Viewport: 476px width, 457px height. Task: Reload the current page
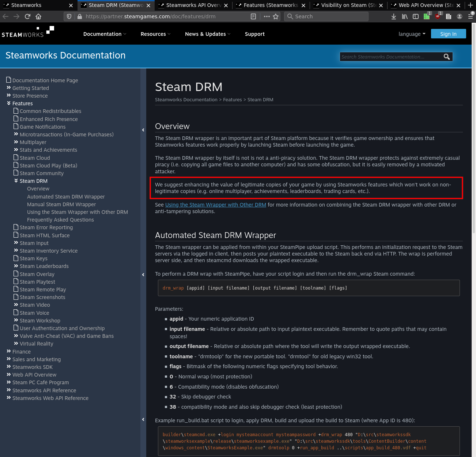(x=27, y=16)
